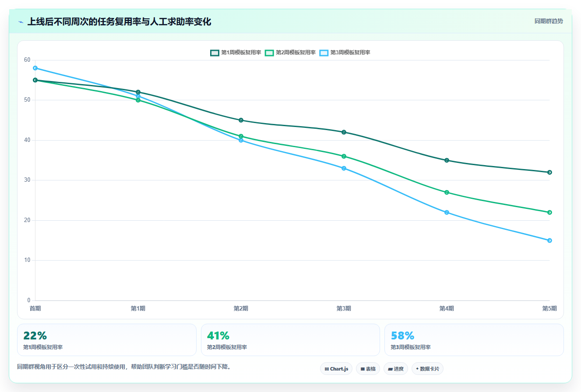Select the green 第2周 point at 第5期
Screen dimensions: 581x392
549,212
